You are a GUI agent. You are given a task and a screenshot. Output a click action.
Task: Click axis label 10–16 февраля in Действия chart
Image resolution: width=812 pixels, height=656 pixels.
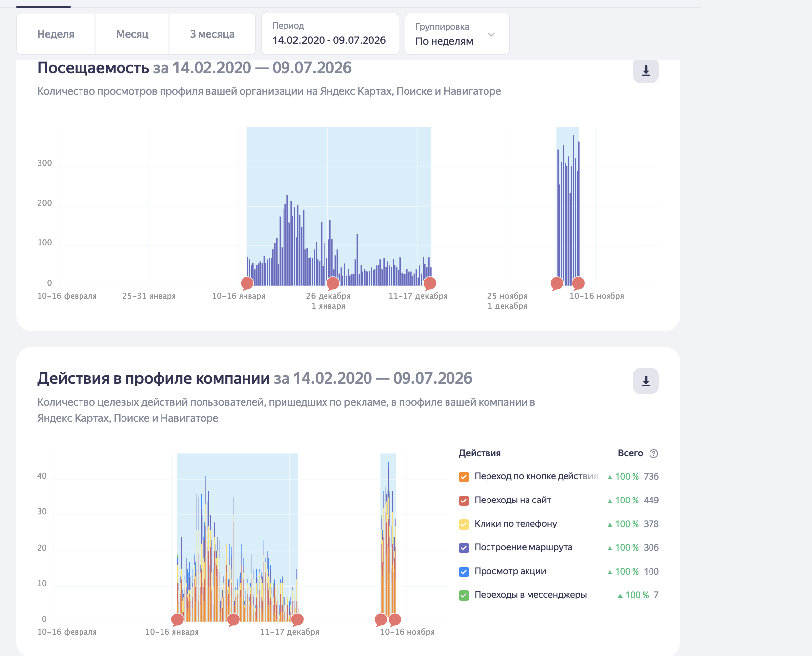point(67,632)
